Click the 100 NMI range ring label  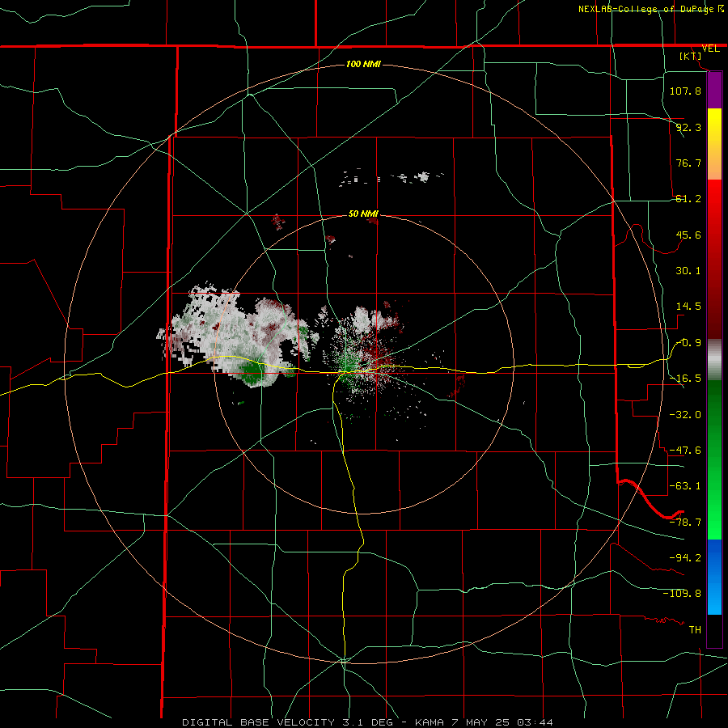363,64
